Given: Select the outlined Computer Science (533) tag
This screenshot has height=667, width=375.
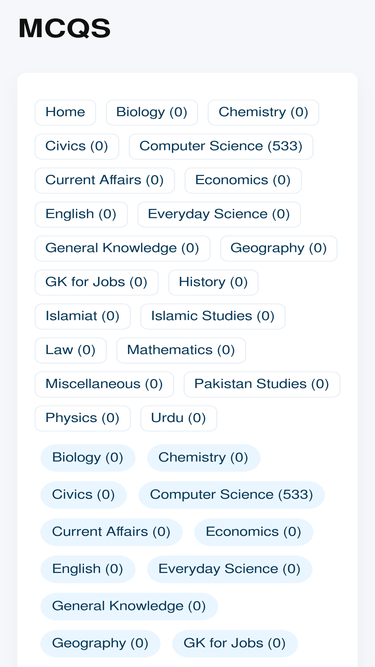Looking at the screenshot, I should click(221, 146).
